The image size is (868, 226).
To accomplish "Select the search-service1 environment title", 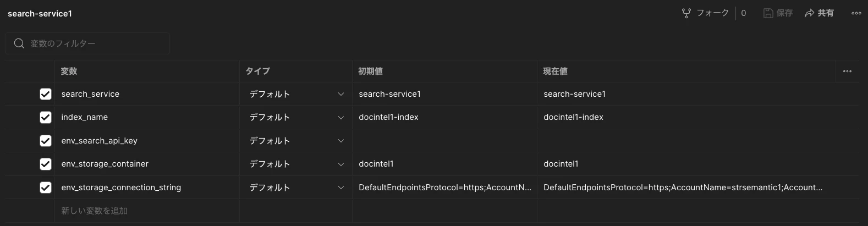I will pyautogui.click(x=40, y=14).
